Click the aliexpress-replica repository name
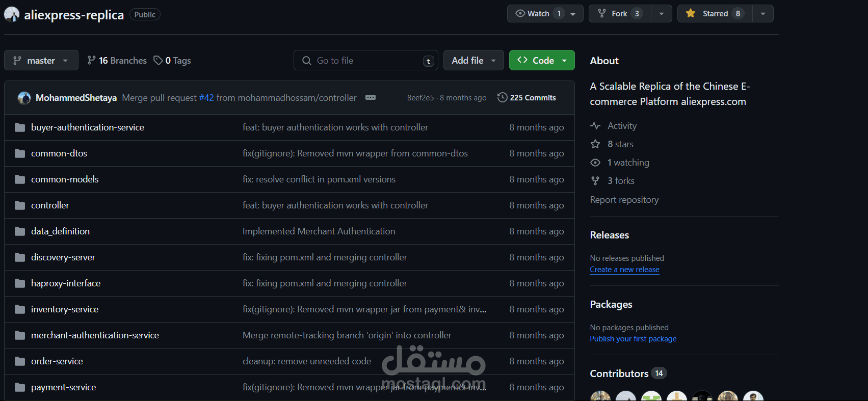The height and width of the screenshot is (401, 868). point(74,15)
